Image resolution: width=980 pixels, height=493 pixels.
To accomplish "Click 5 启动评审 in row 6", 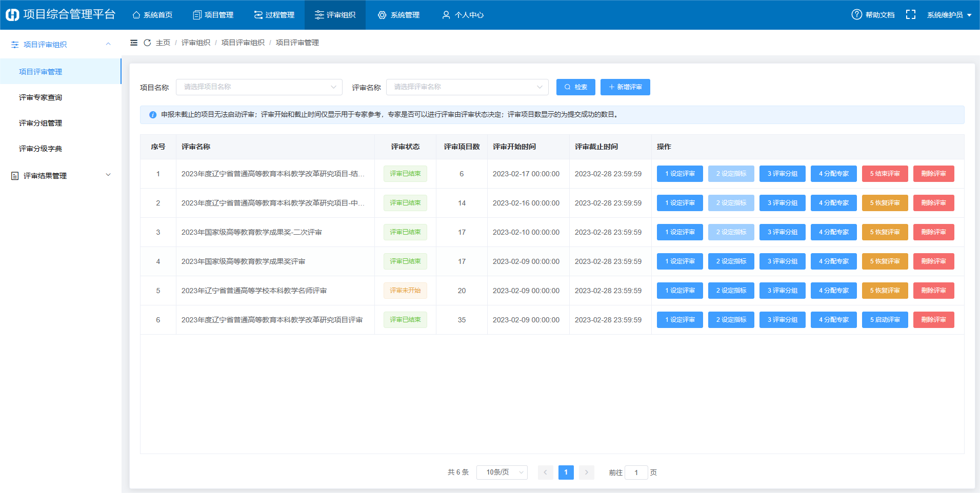I will click(x=885, y=320).
